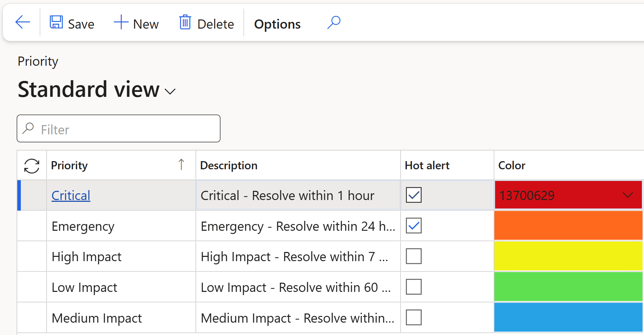Open the Options menu
The height and width of the screenshot is (335, 644).
click(277, 23)
